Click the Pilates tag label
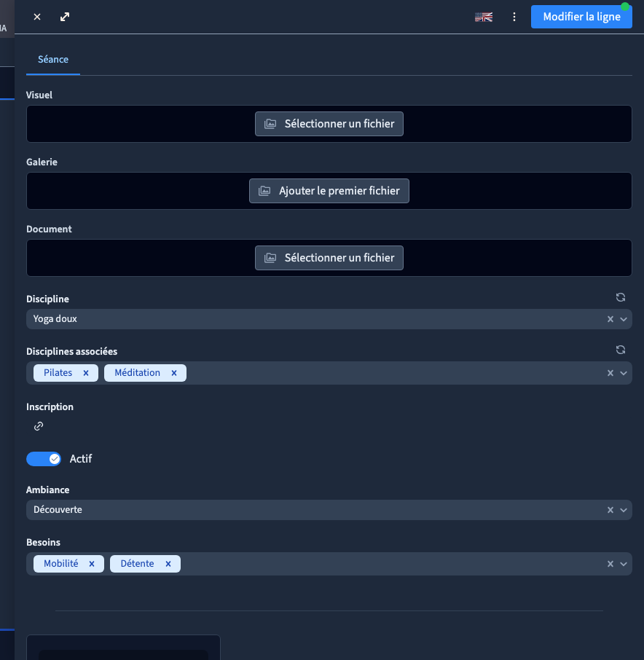Screen dimensions: 644x660 58,373
